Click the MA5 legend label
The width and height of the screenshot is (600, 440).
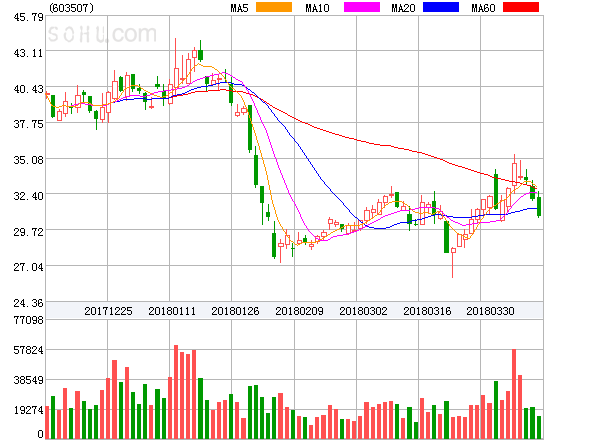(x=239, y=8)
